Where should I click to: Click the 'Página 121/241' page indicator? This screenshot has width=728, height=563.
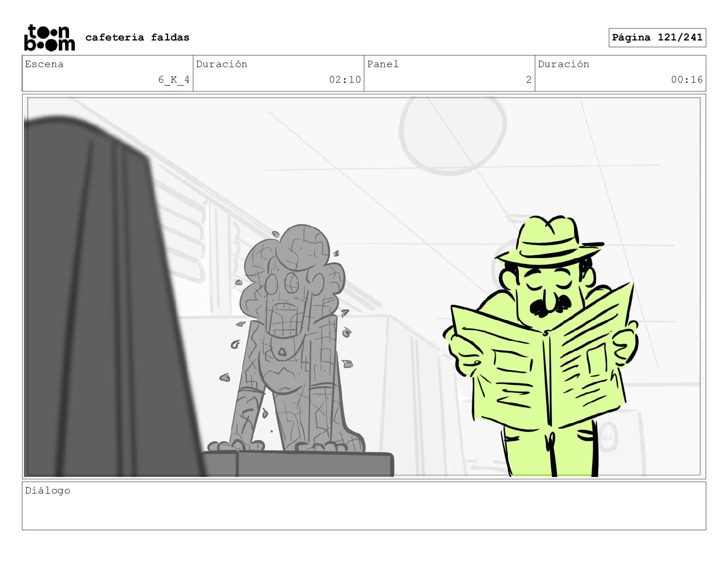point(657,38)
